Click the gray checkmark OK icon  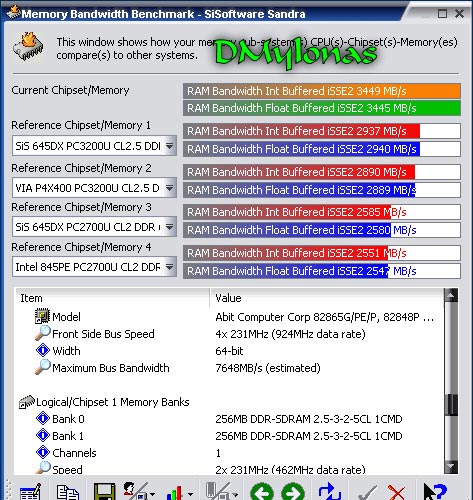367,493
